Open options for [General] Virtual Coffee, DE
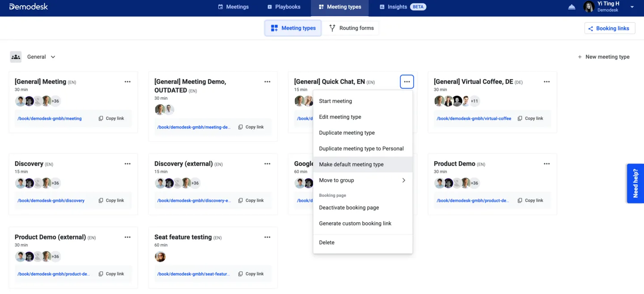Viewport: 644px width, 294px height. click(x=547, y=82)
